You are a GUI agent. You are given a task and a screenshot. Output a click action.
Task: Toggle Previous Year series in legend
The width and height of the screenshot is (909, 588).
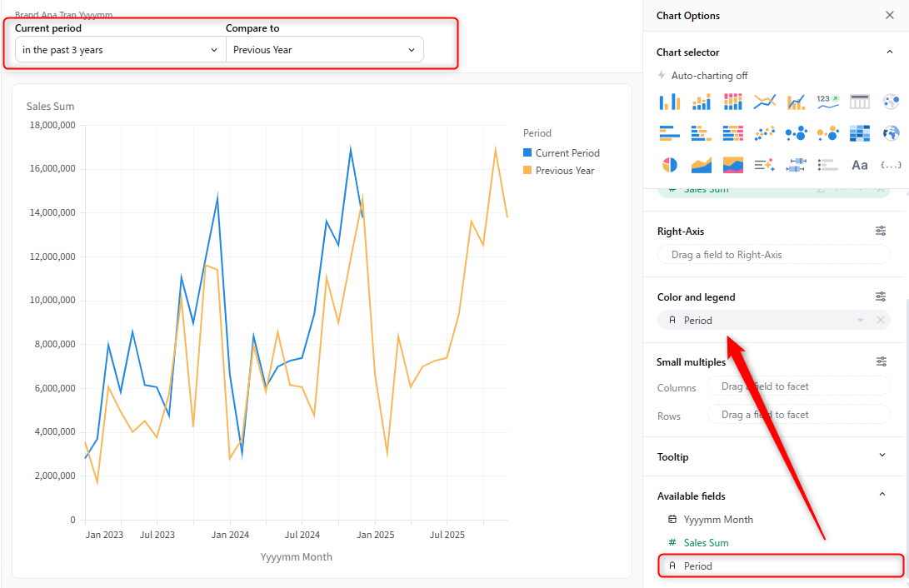click(x=564, y=171)
